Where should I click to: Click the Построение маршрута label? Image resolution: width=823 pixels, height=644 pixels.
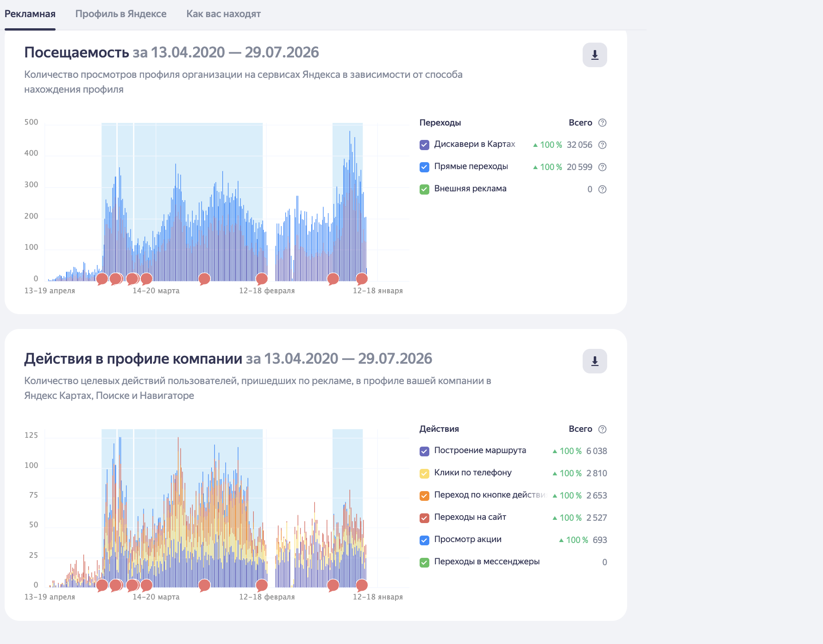pyautogui.click(x=480, y=450)
